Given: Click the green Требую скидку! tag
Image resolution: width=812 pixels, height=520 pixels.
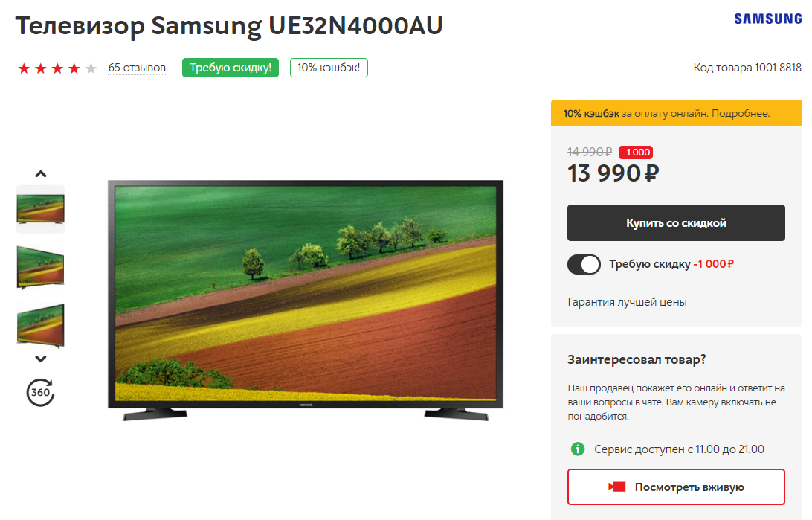Looking at the screenshot, I should pos(231,68).
